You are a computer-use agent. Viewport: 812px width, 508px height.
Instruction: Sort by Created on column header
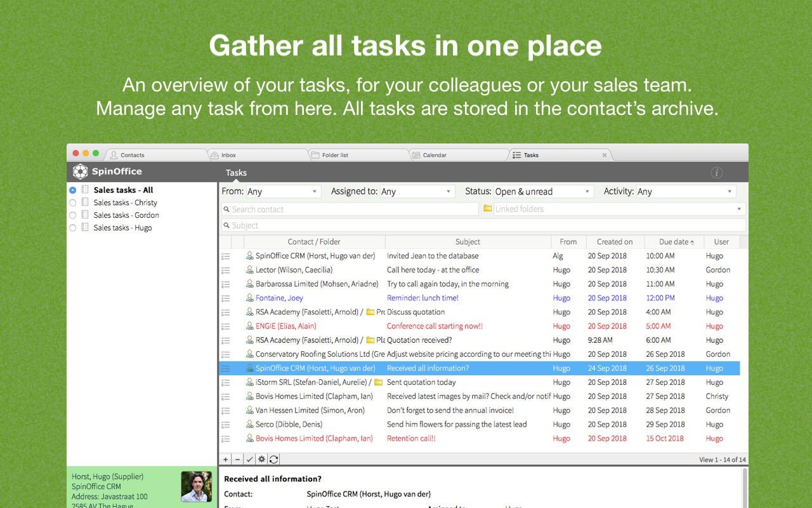point(615,242)
